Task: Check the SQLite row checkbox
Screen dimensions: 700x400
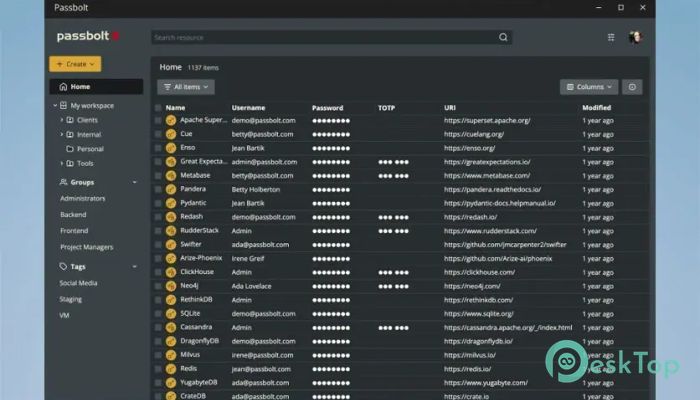Action: [x=158, y=314]
